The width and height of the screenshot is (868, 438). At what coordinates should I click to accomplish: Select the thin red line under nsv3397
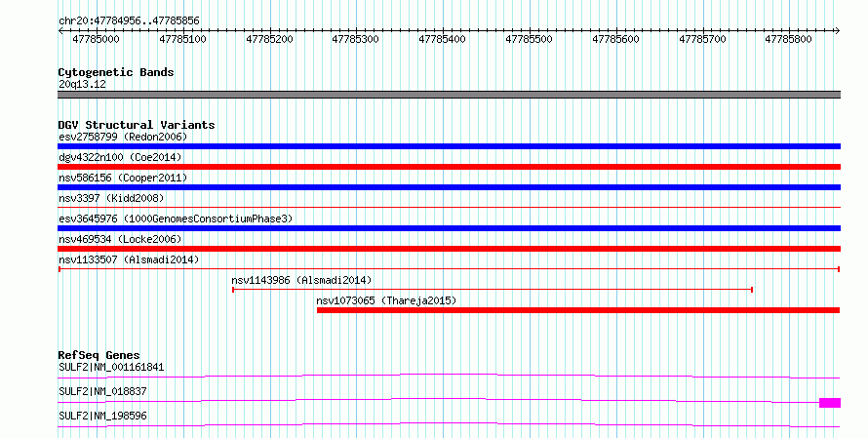pos(449,208)
